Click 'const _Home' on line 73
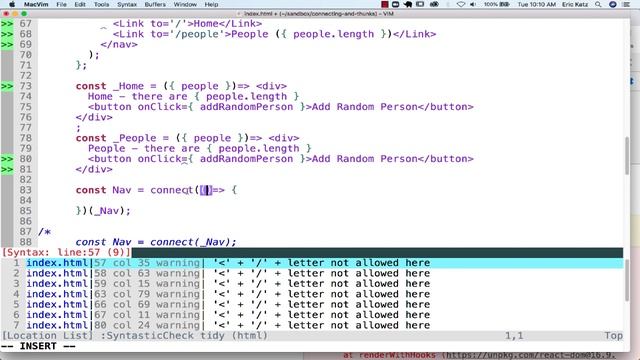 109,86
